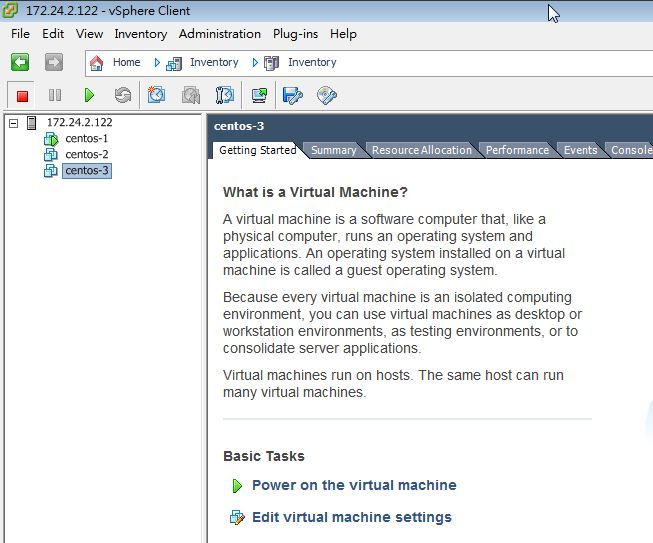653x543 pixels.
Task: Select centos-3 in inventory tree
Action: click(x=87, y=170)
